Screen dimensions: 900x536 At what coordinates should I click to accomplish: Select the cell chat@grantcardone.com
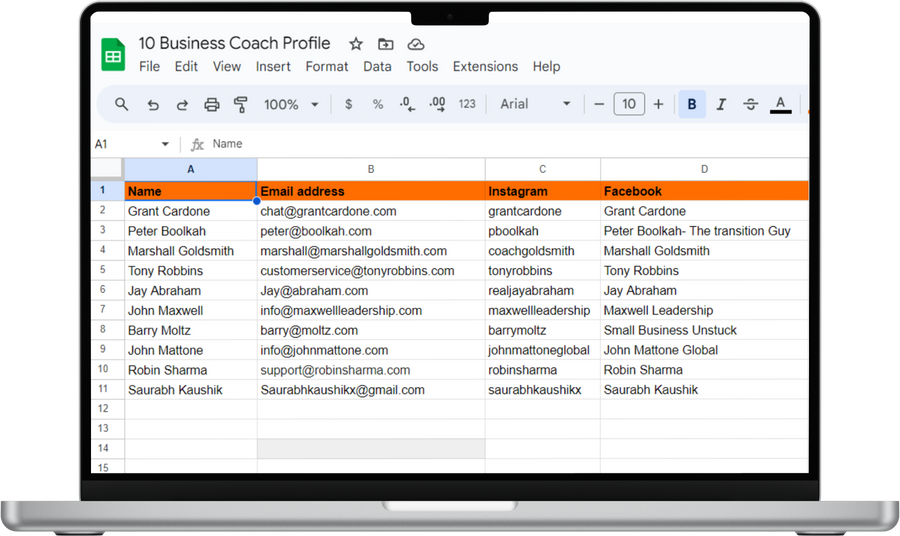[x=371, y=211]
